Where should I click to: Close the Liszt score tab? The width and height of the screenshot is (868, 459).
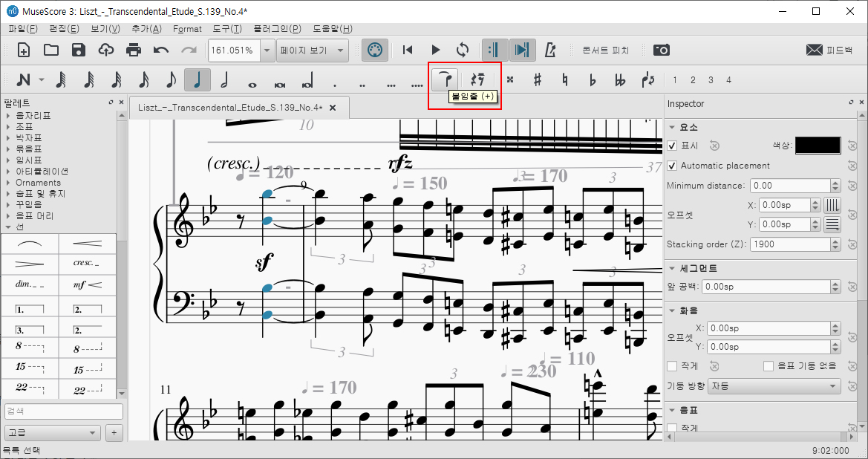pos(333,108)
